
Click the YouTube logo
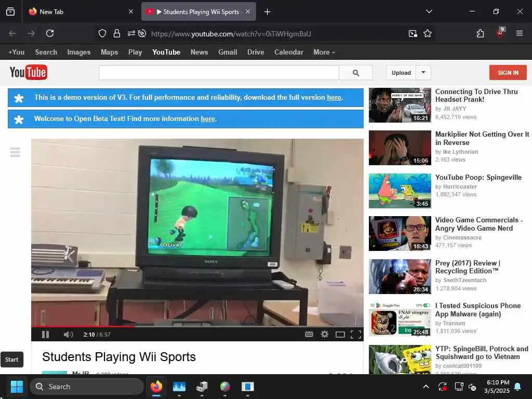point(29,72)
